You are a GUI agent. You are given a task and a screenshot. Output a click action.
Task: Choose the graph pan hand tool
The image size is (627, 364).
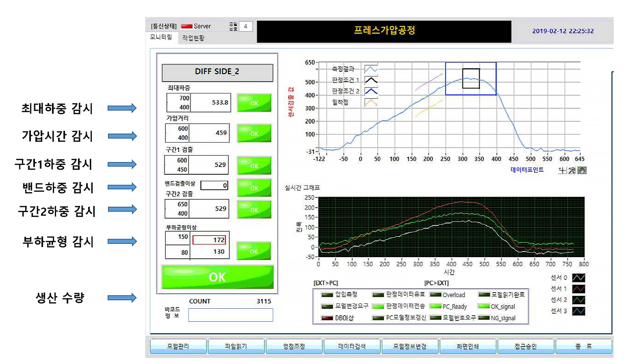[x=582, y=170]
